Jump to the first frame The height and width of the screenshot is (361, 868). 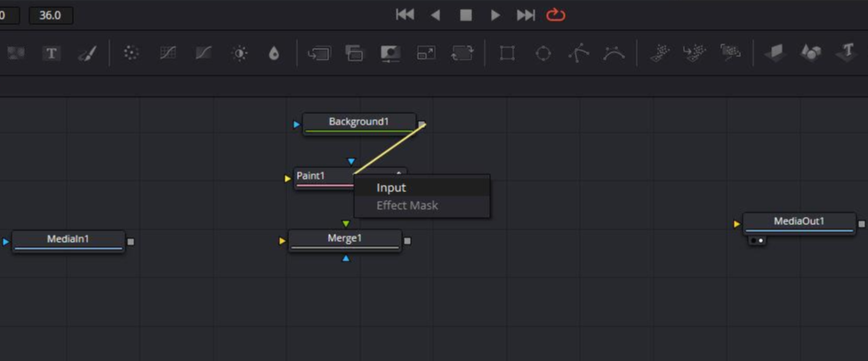click(x=406, y=15)
